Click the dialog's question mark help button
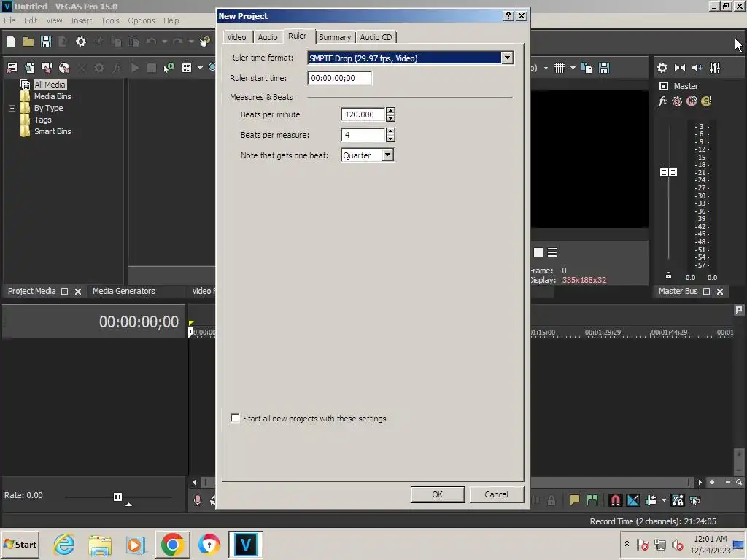Screen dimensions: 747x560 508,16
